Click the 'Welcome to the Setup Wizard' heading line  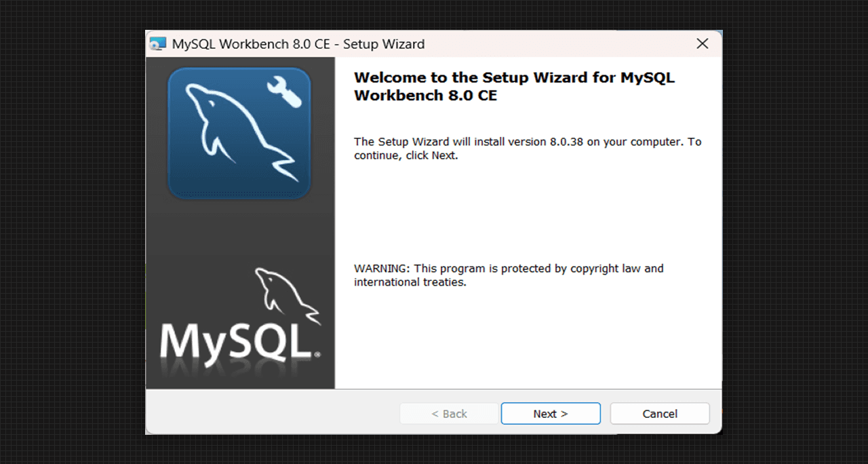click(x=514, y=77)
